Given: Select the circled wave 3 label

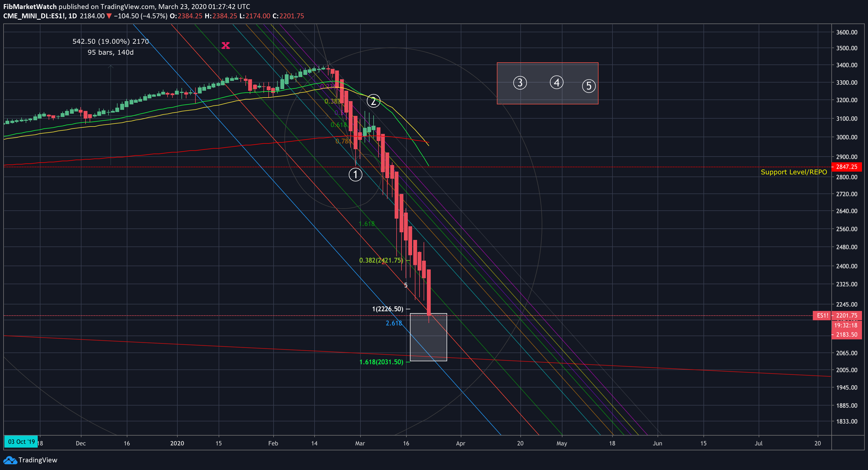Looking at the screenshot, I should 520,83.
